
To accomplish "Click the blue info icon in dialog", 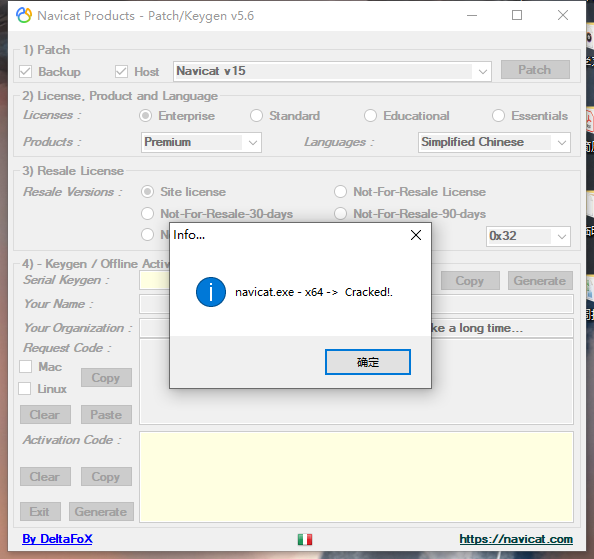I will [x=211, y=292].
